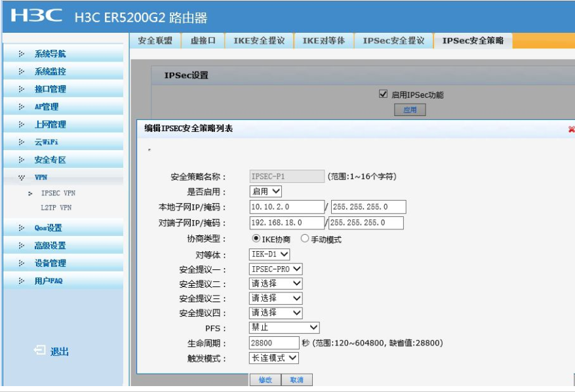Open the 安全提议三 dropdown
The height and width of the screenshot is (392, 575).
tap(276, 298)
